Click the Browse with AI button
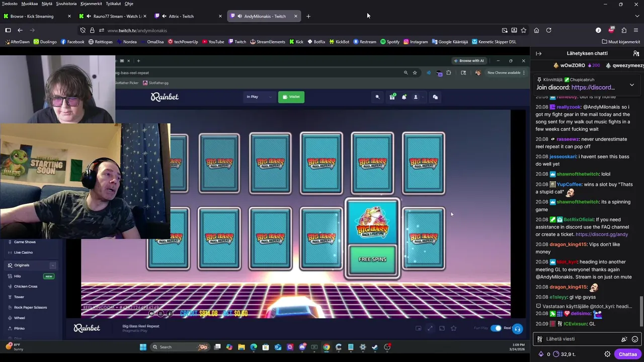 click(x=469, y=61)
